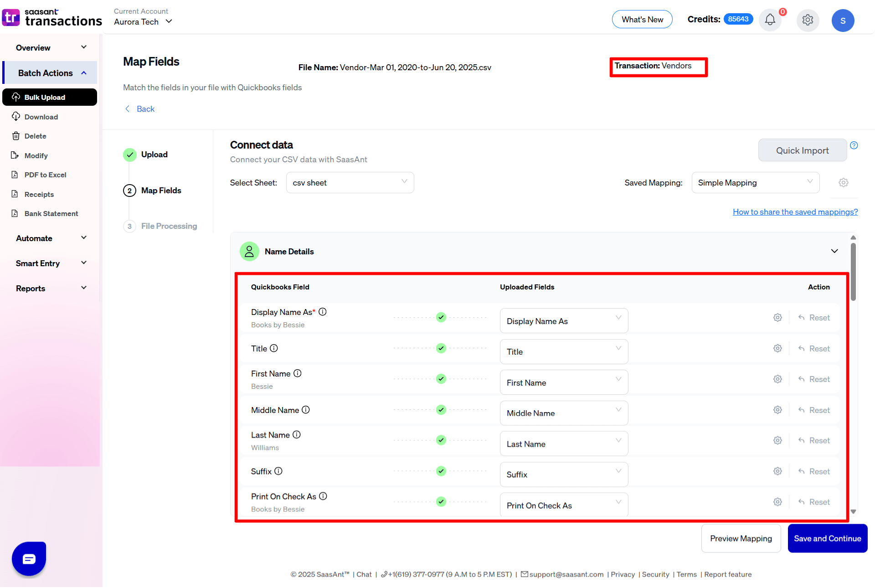Reset the Display Name As mapping
The image size is (875, 588).
[x=814, y=317]
